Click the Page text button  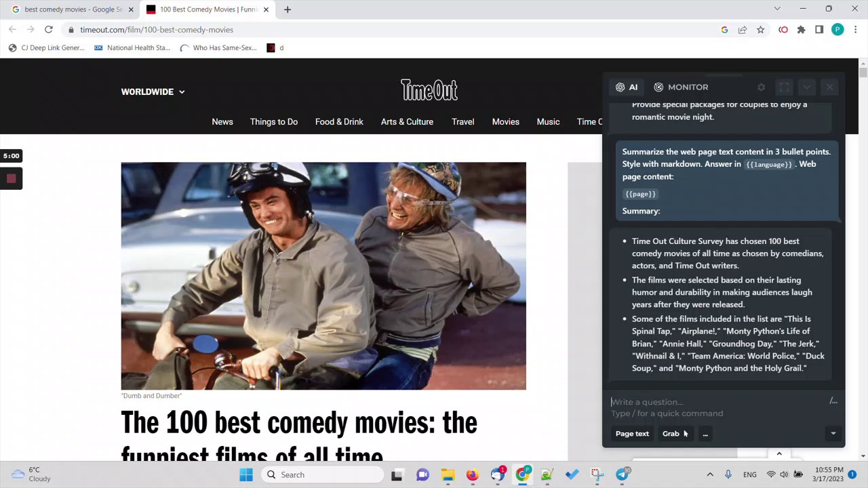[632, 434]
